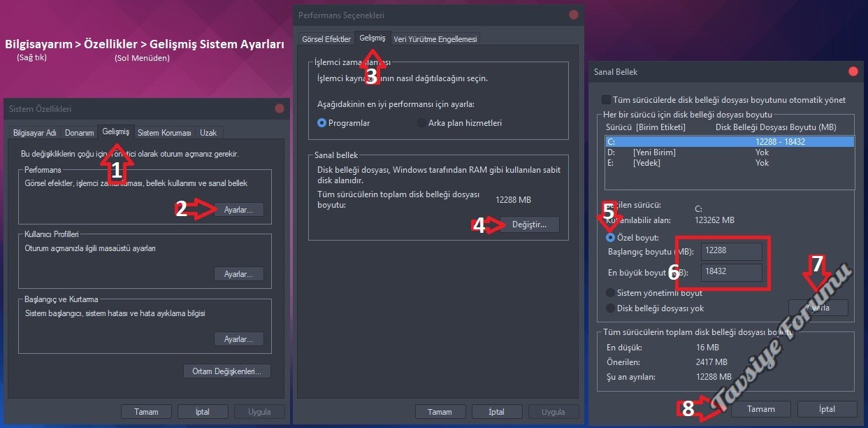The image size is (868, 428).
Task: Select drive C: row in drive list
Action: coord(730,141)
